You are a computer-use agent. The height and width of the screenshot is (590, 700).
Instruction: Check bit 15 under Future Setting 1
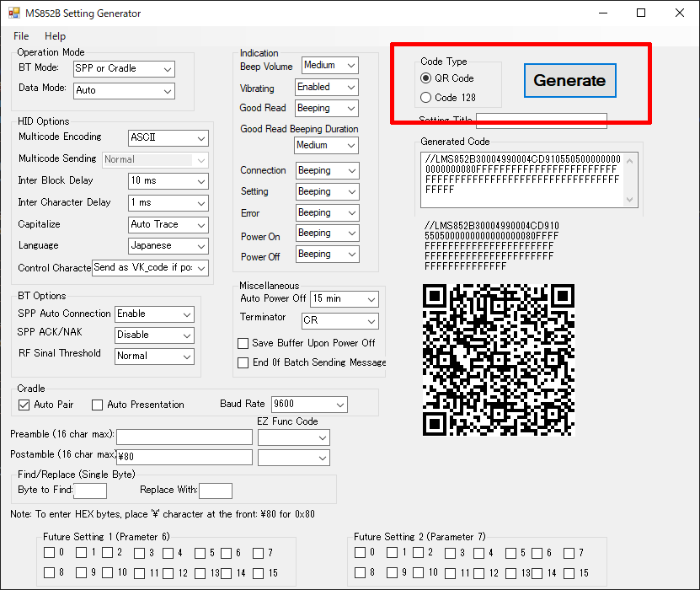(258, 573)
